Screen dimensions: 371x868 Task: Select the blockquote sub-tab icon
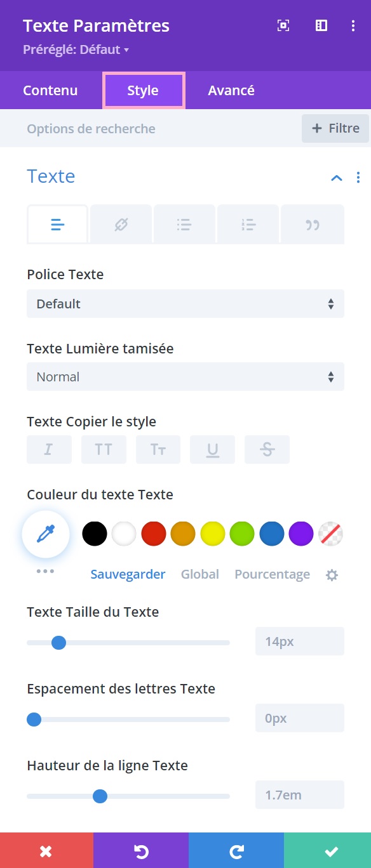coord(312,225)
